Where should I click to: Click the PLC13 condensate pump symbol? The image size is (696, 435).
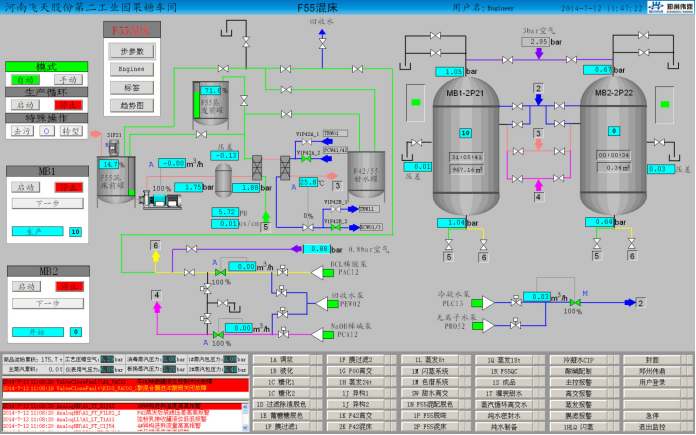coord(482,303)
